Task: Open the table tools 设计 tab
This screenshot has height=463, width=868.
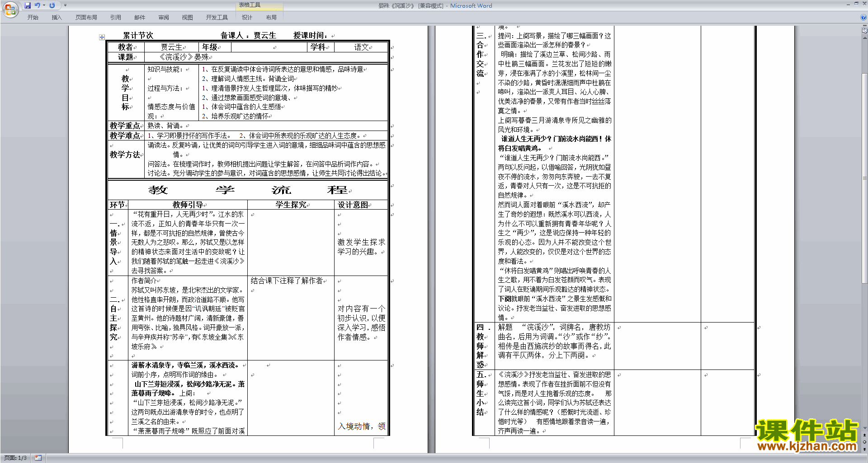Action: [x=247, y=18]
